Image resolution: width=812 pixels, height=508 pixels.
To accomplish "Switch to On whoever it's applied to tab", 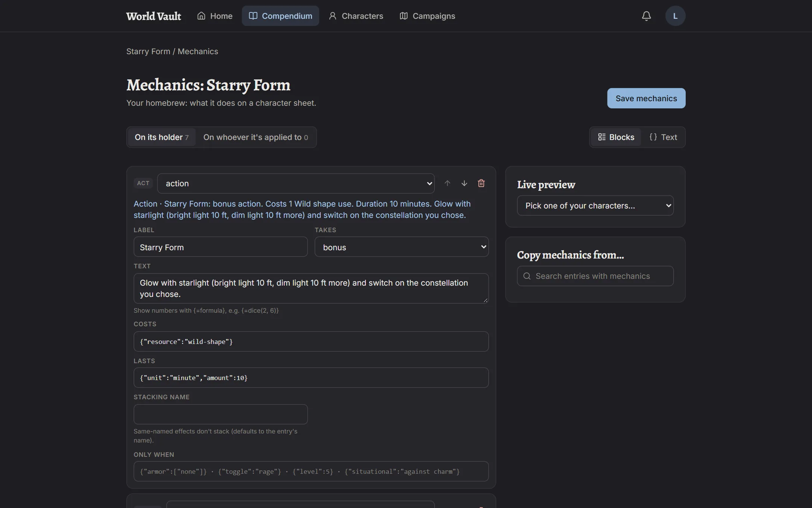I will pos(256,137).
